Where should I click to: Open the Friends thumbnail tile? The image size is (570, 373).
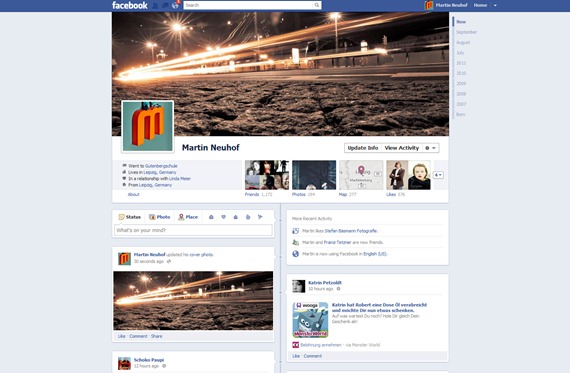tap(267, 175)
